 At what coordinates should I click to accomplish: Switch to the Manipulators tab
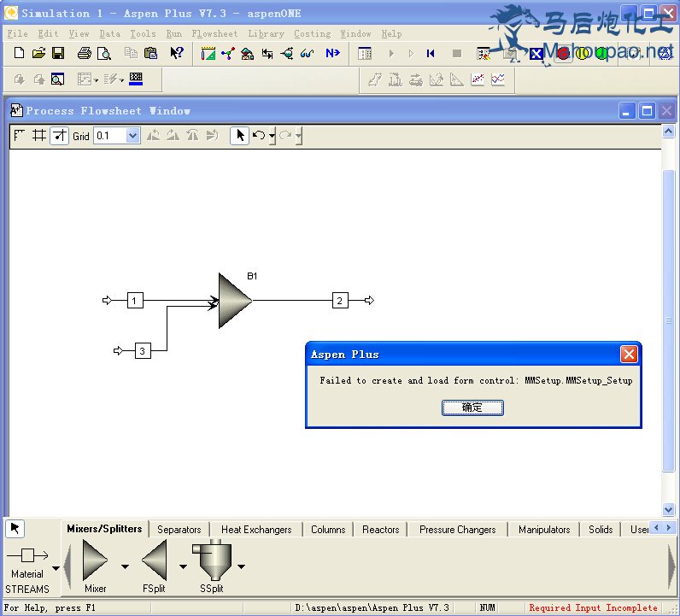[x=544, y=530]
